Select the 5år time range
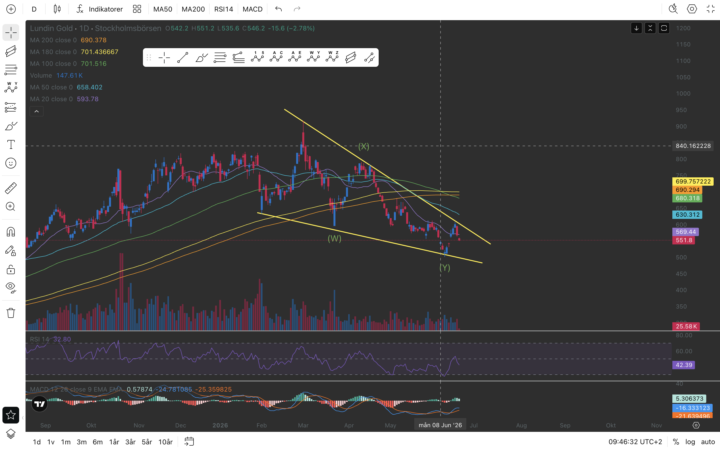This screenshot has width=720, height=451. [146, 442]
